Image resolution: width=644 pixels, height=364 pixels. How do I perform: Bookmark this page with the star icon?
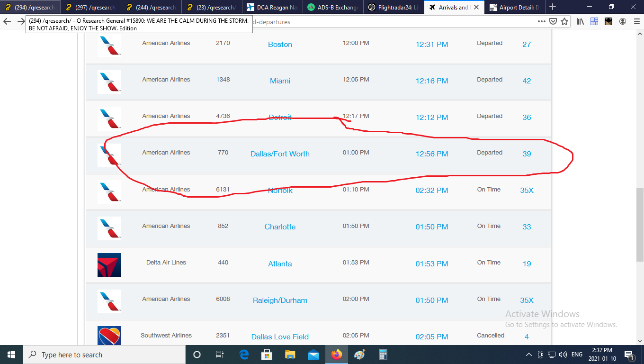click(x=564, y=21)
